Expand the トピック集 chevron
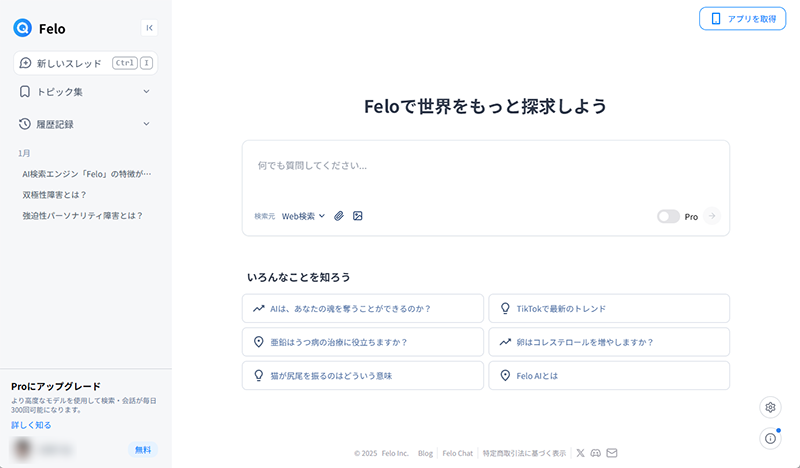The height and width of the screenshot is (468, 800). point(146,91)
